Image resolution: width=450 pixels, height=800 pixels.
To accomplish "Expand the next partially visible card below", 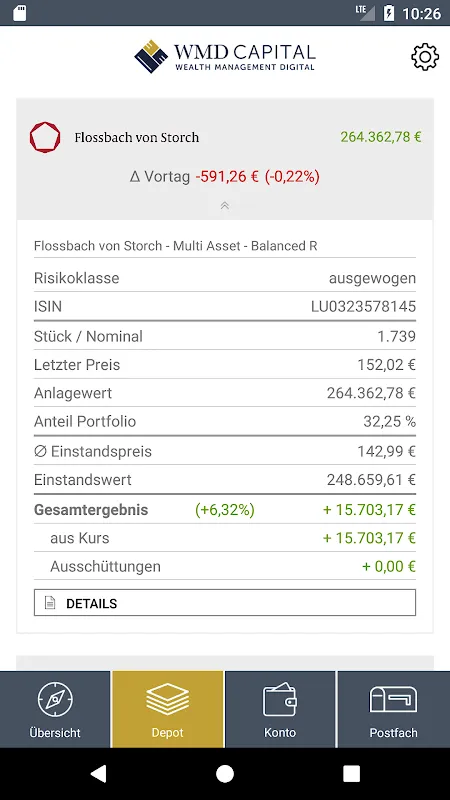I will point(224,663).
